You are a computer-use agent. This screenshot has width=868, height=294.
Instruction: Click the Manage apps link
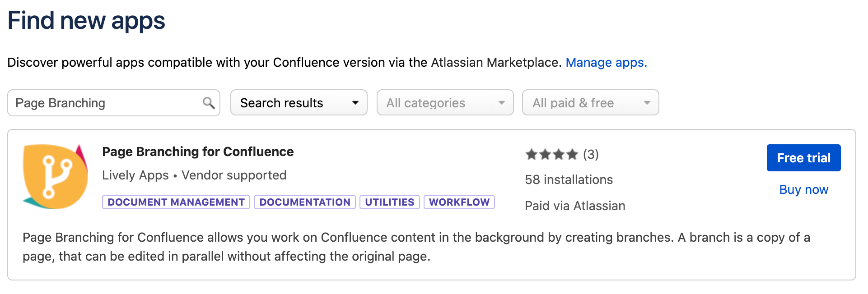[606, 62]
